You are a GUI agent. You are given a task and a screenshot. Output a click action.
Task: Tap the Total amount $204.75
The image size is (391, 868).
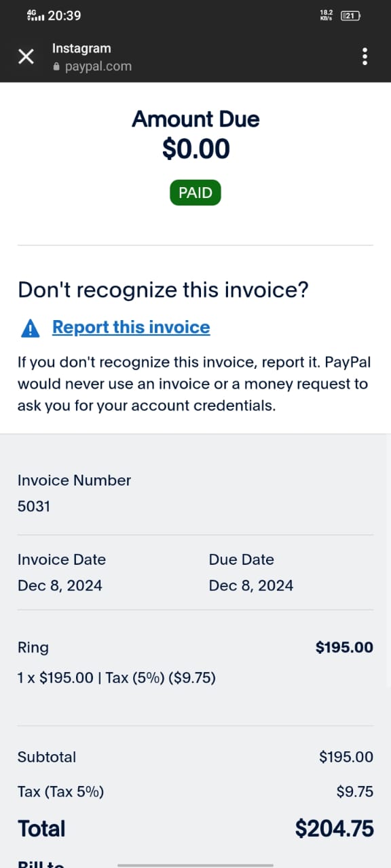click(x=334, y=828)
